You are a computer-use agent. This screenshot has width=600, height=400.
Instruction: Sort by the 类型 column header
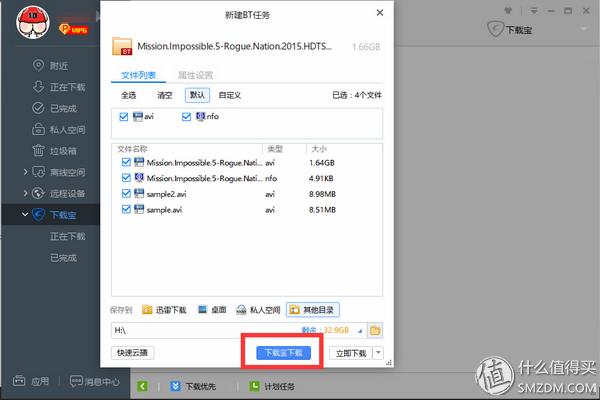pyautogui.click(x=275, y=149)
